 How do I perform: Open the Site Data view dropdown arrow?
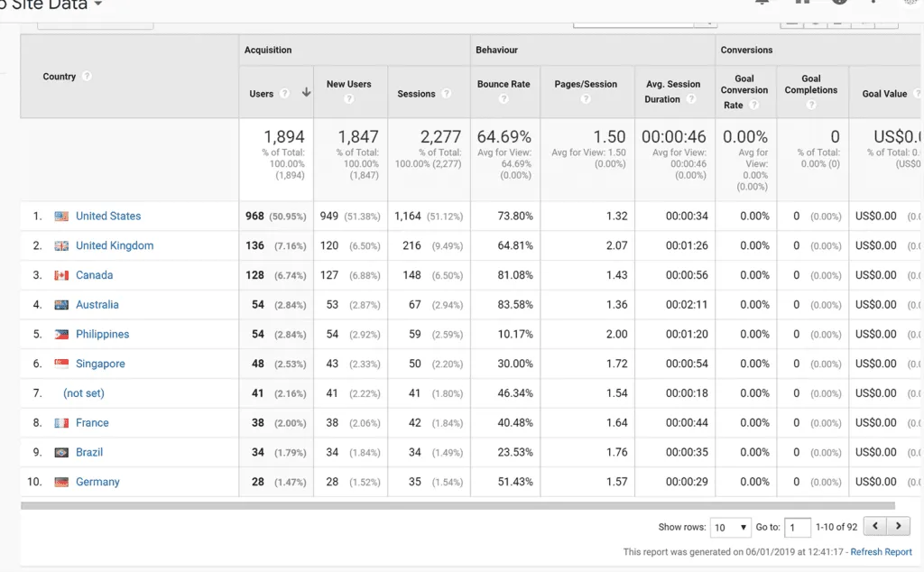tap(97, 5)
